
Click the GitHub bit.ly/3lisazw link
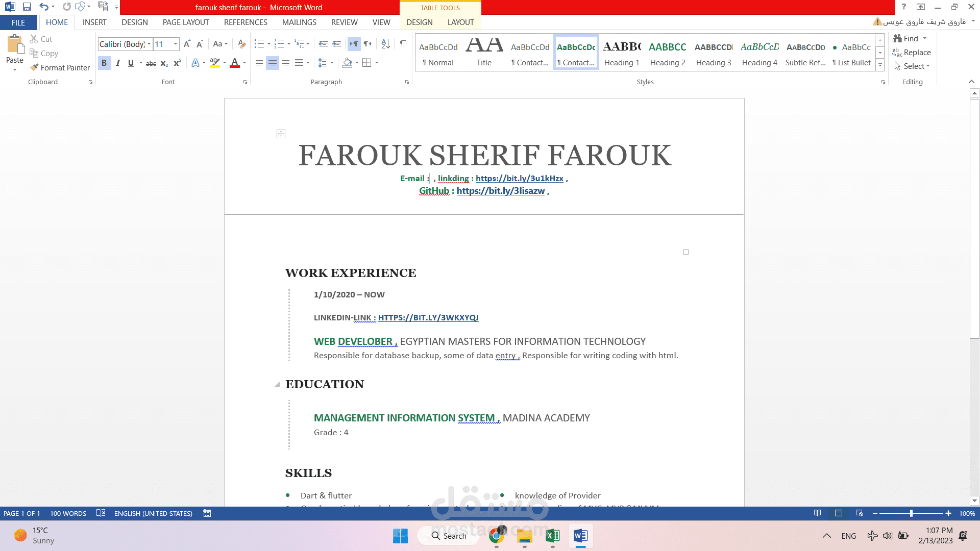[500, 191]
